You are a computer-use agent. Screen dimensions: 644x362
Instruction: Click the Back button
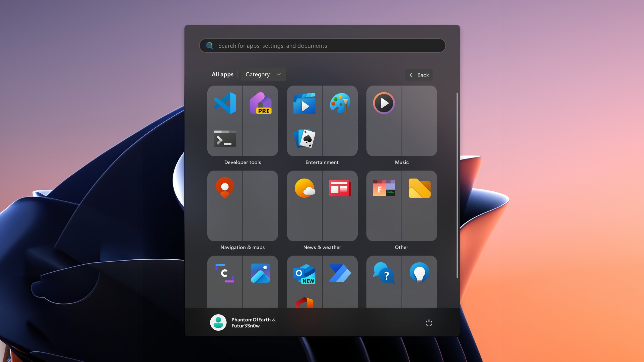[x=419, y=75]
